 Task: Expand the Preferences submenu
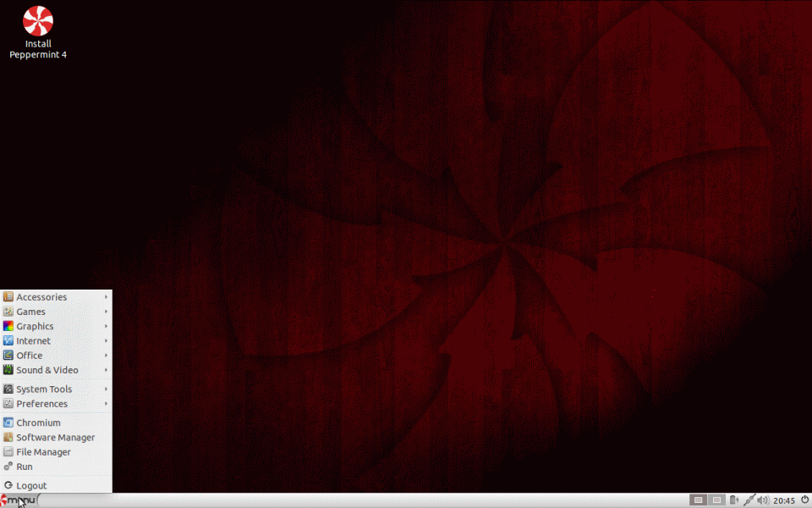pos(56,403)
